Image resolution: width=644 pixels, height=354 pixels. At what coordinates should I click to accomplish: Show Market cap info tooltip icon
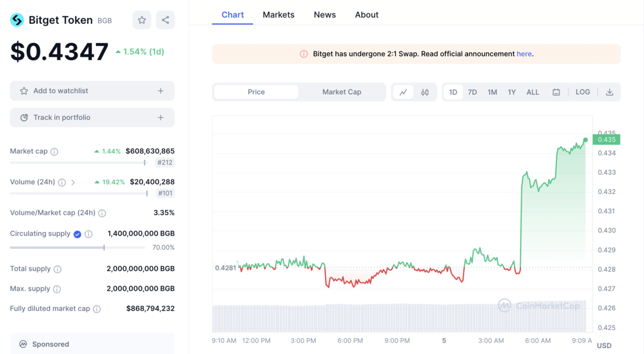[x=54, y=152]
